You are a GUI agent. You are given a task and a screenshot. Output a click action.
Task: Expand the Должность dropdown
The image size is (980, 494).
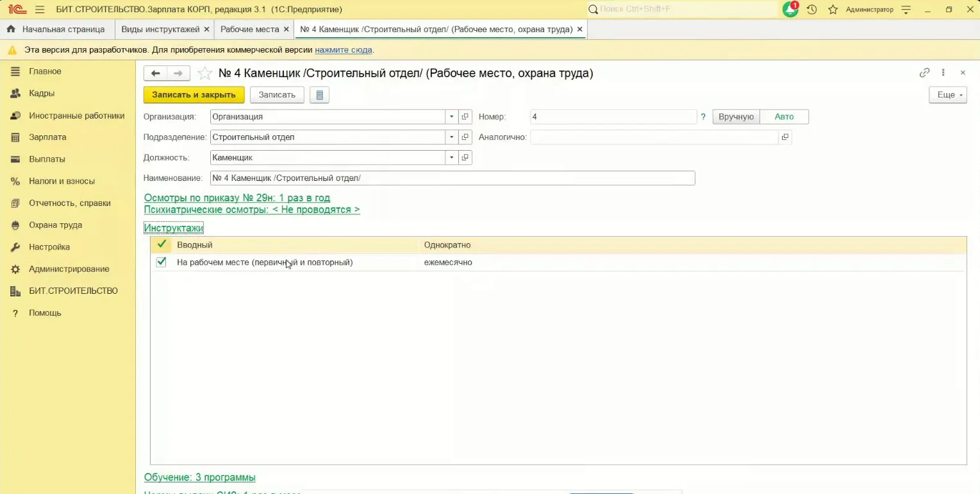point(452,157)
